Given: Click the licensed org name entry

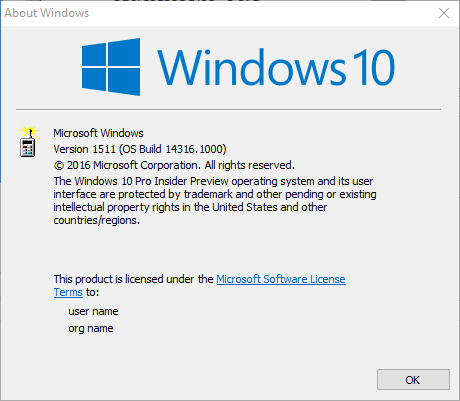Looking at the screenshot, I should pos(91,328).
